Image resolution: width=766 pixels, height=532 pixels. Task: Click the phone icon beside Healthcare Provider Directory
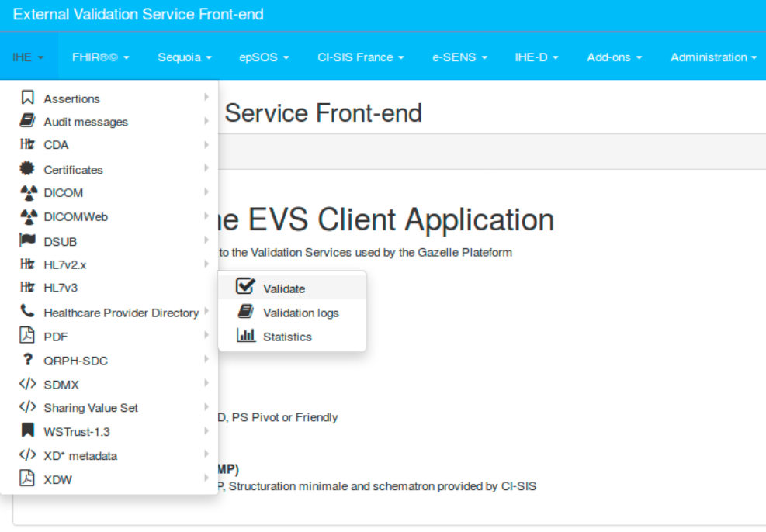click(x=28, y=312)
